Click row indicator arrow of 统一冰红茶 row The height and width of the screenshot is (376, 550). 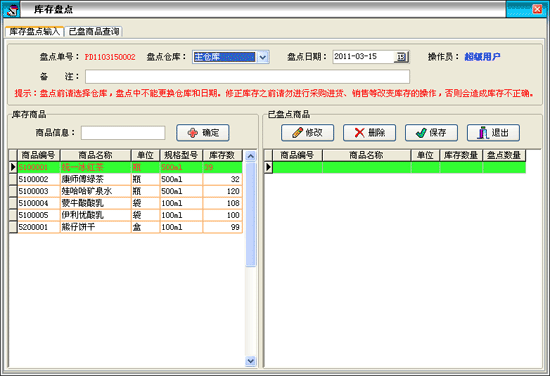13,167
